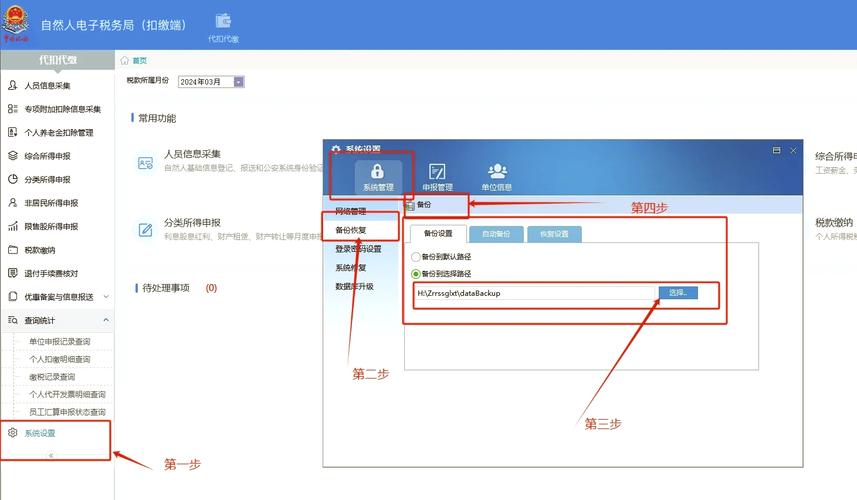The height and width of the screenshot is (500, 857).
Task: Open 系统修复 in settings menu
Action: (x=350, y=268)
